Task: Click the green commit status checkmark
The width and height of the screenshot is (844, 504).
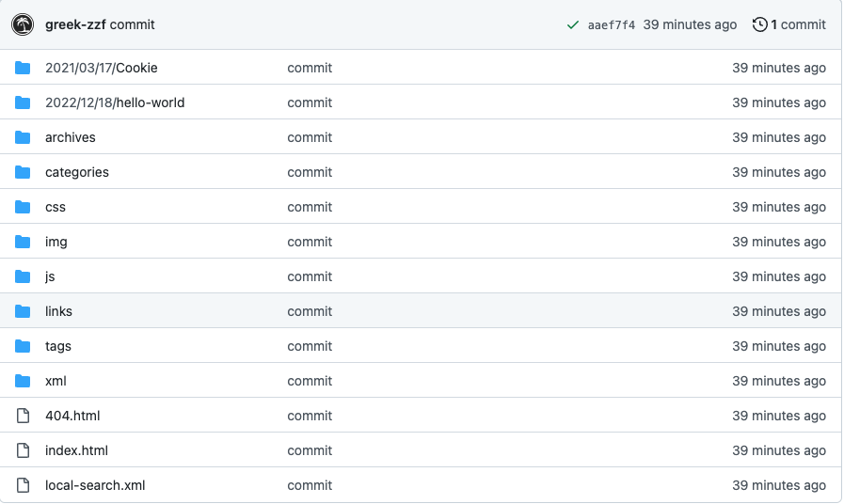Action: 573,25
